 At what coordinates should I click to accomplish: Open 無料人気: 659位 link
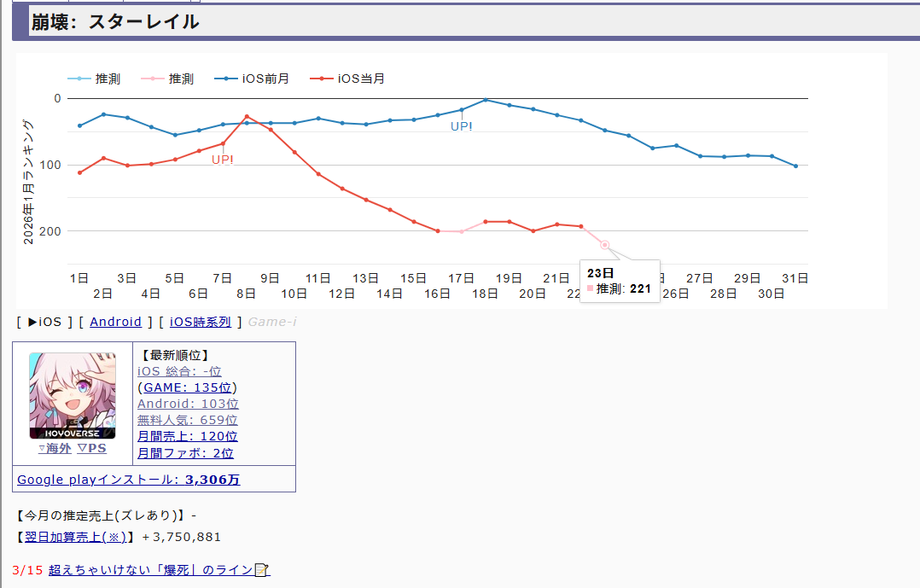pos(188,420)
